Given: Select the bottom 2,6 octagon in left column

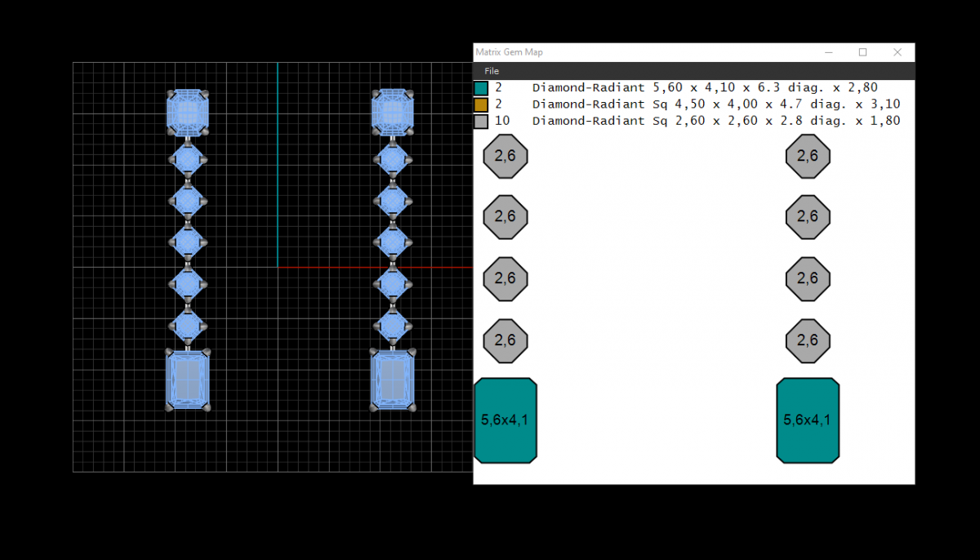Looking at the screenshot, I should click(x=506, y=340).
